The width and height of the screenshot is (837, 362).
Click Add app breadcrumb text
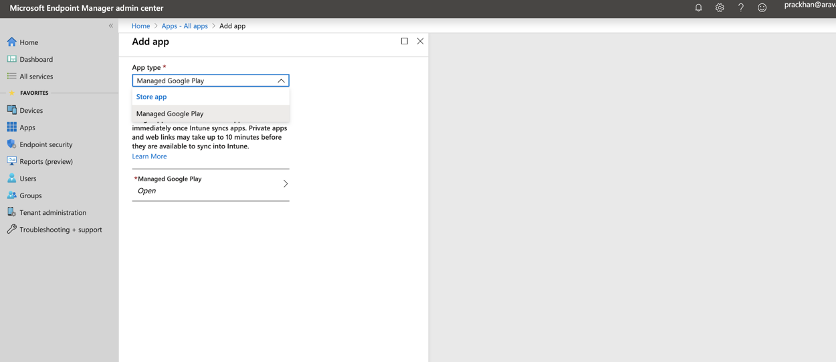pos(233,26)
